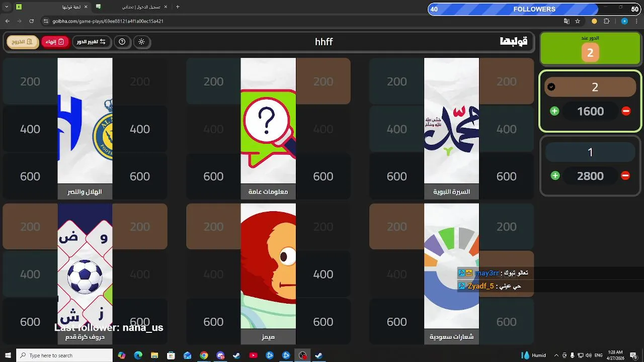The image size is (644, 362).
Task: Reload the page
Action: [x=31, y=21]
